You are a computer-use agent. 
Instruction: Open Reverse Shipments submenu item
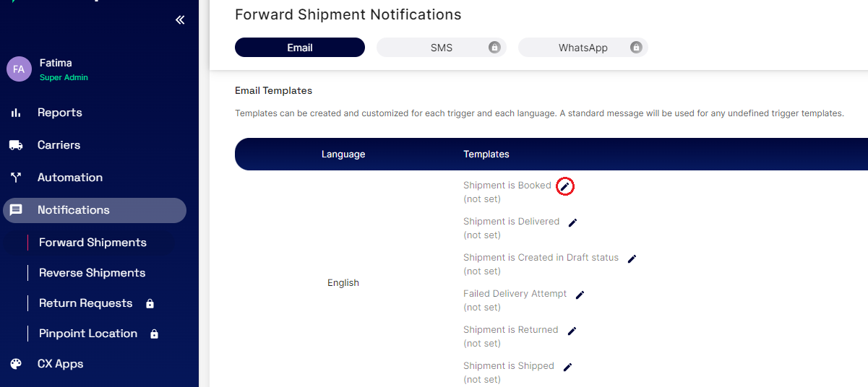(92, 273)
